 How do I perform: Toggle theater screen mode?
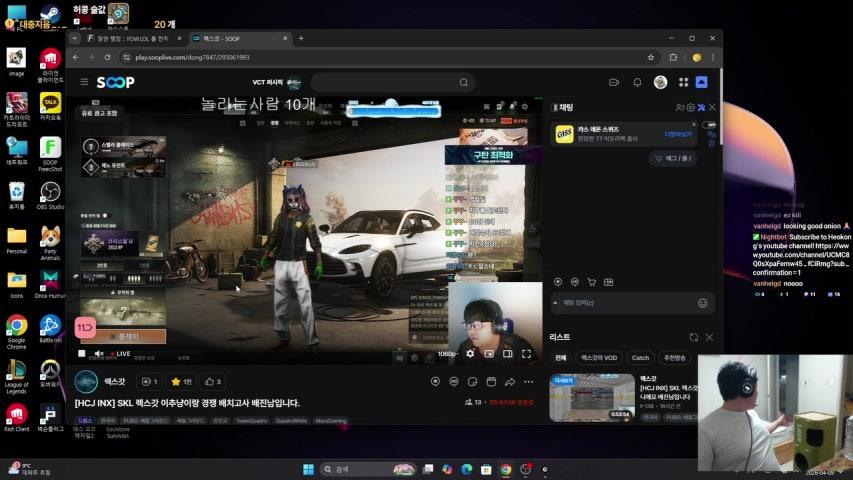tap(508, 354)
